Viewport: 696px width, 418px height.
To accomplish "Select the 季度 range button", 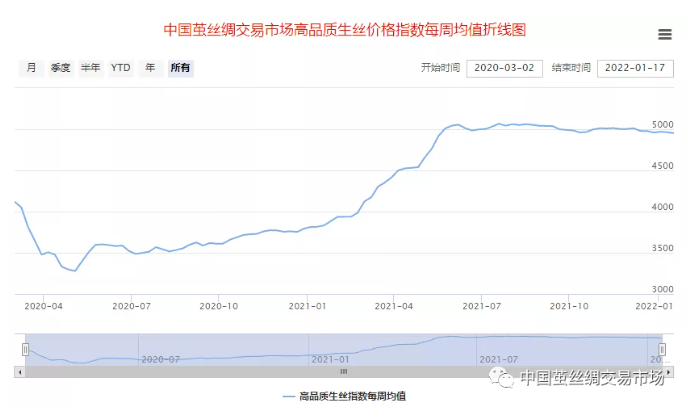I will point(60,68).
